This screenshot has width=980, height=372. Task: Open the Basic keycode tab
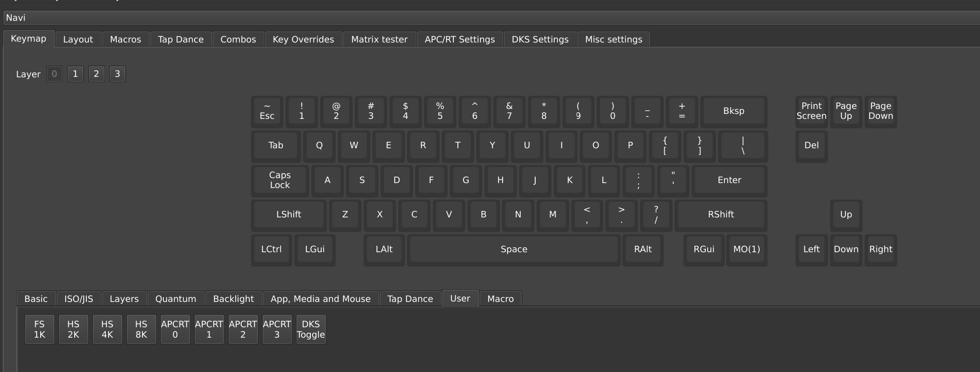36,299
